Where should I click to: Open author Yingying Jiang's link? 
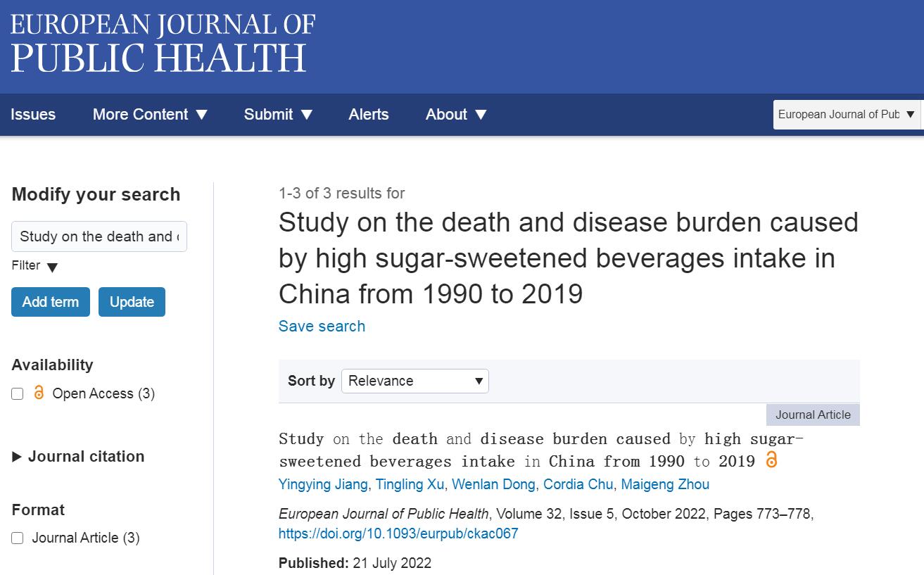pos(323,484)
